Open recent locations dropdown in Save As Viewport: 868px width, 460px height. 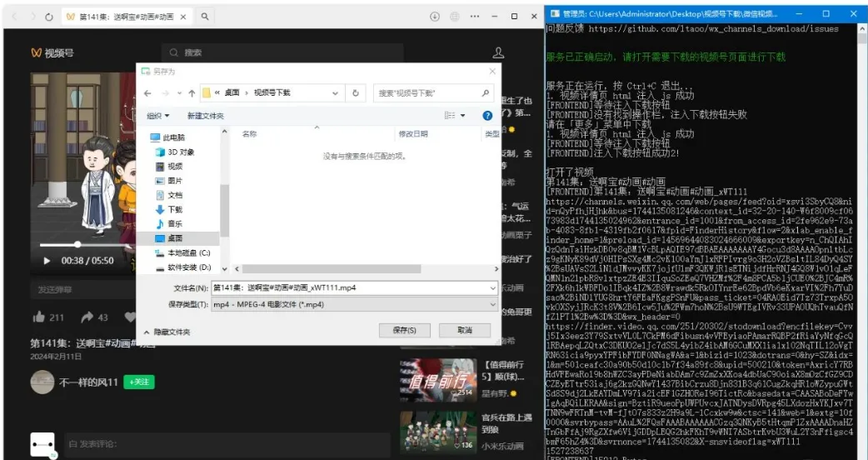[179, 93]
